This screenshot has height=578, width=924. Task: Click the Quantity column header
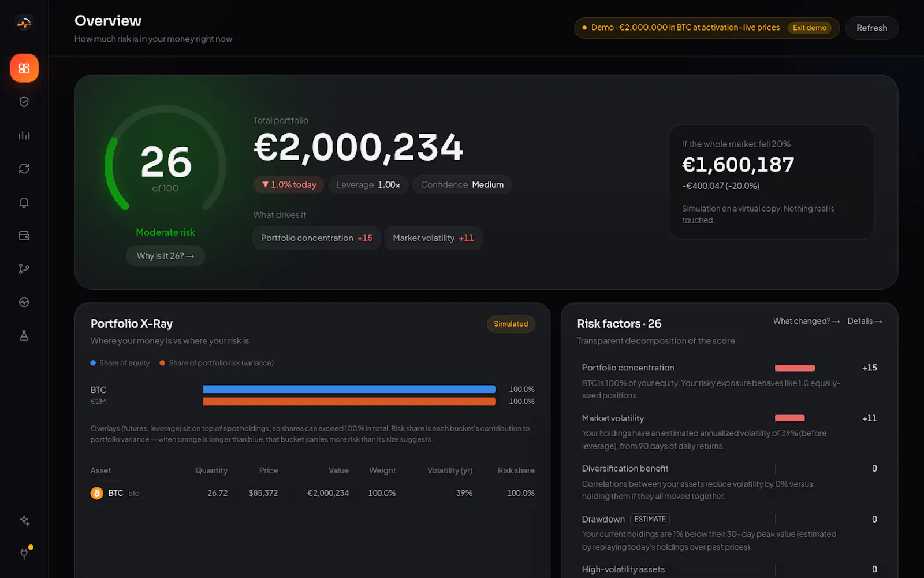click(211, 470)
